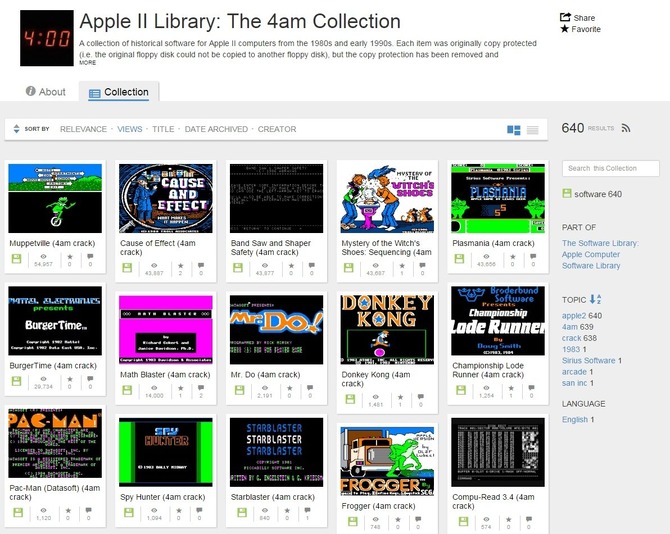
Task: Click favorites star under Cause of Effect
Action: pos(181,265)
